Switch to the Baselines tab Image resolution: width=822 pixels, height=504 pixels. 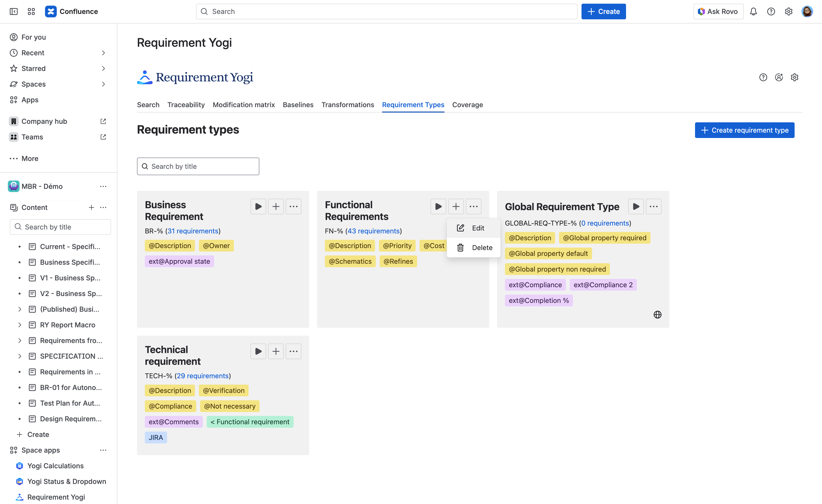(x=298, y=105)
